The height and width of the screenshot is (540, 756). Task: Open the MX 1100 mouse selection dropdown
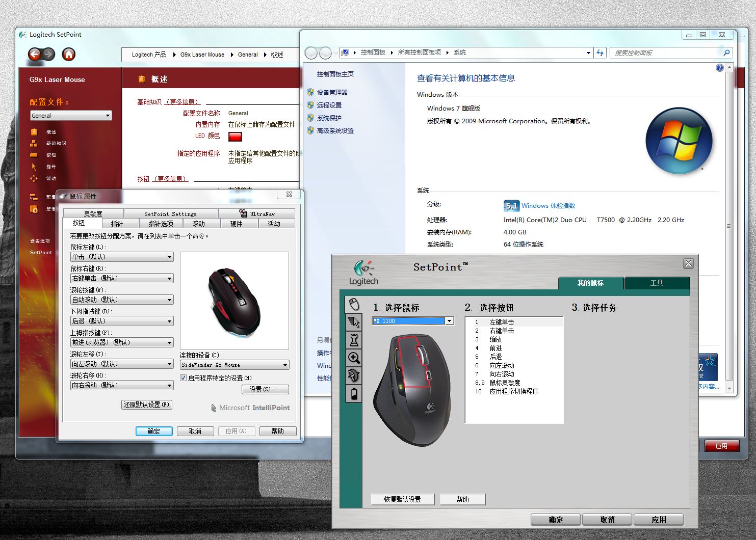coord(449,321)
